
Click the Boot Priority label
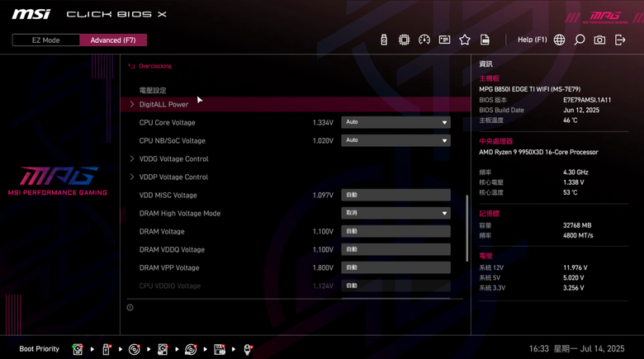pyautogui.click(x=39, y=349)
